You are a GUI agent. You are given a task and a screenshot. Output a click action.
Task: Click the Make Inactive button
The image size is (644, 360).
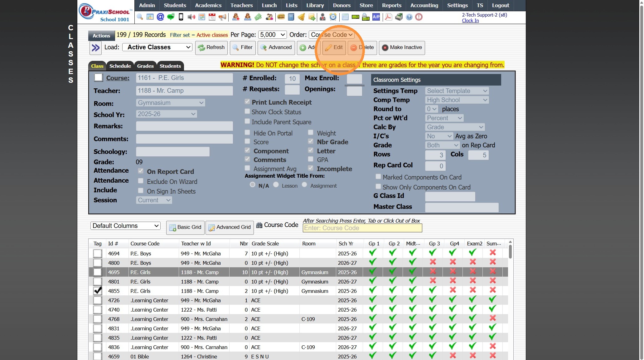click(402, 47)
